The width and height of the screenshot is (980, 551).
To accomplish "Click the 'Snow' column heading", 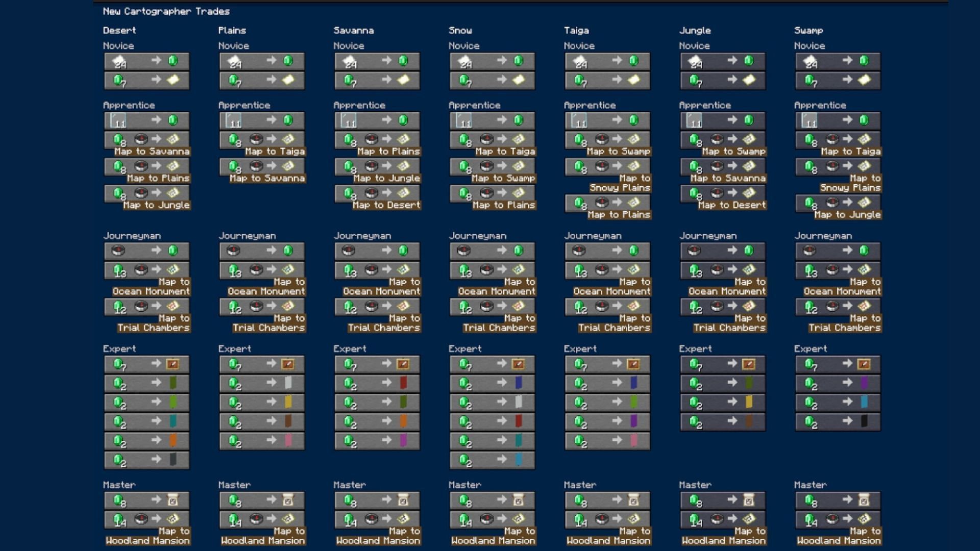I will [x=460, y=31].
